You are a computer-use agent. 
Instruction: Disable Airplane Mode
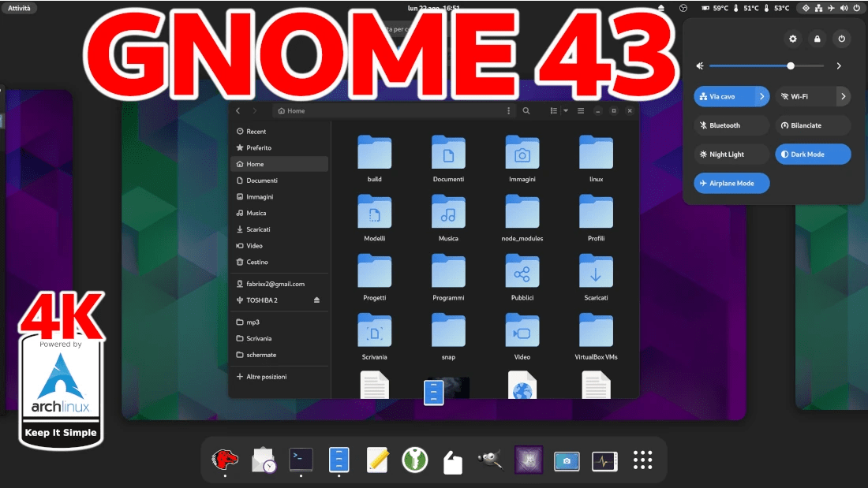coord(731,182)
